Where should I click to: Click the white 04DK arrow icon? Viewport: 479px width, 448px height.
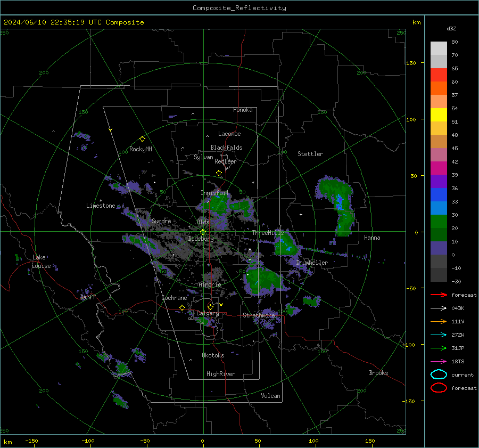pos(439,308)
